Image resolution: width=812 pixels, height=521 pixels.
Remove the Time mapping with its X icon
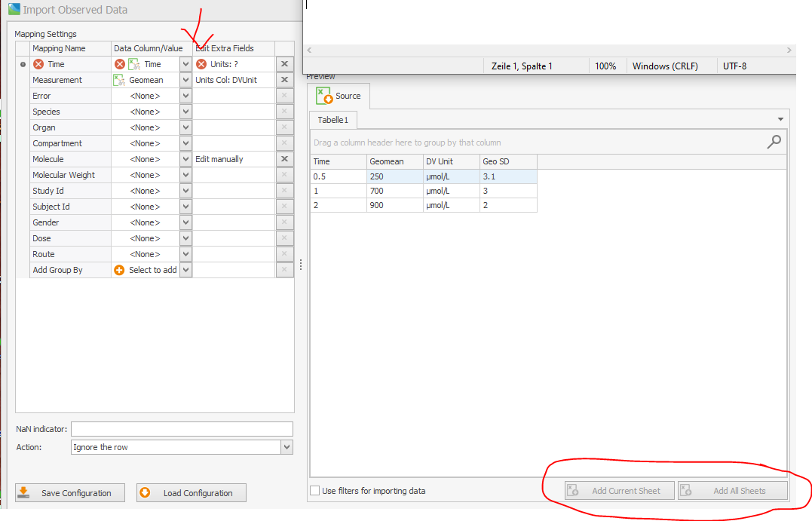(284, 64)
